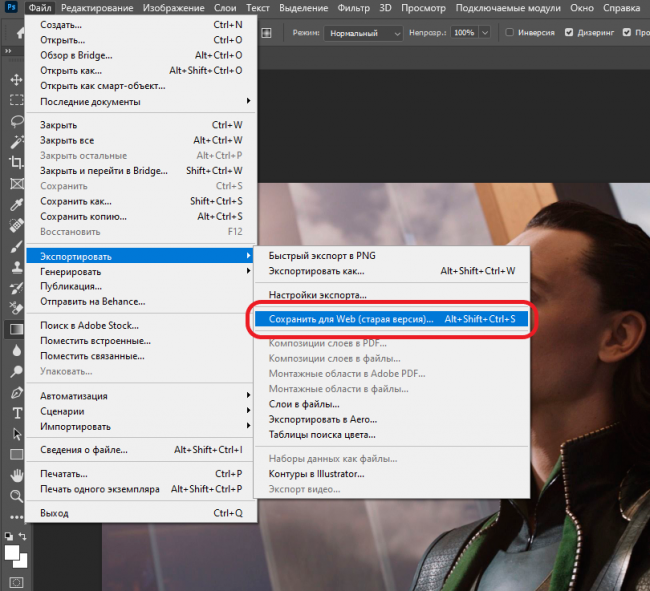
Task: Select the Dodge tool
Action: pos(16,371)
